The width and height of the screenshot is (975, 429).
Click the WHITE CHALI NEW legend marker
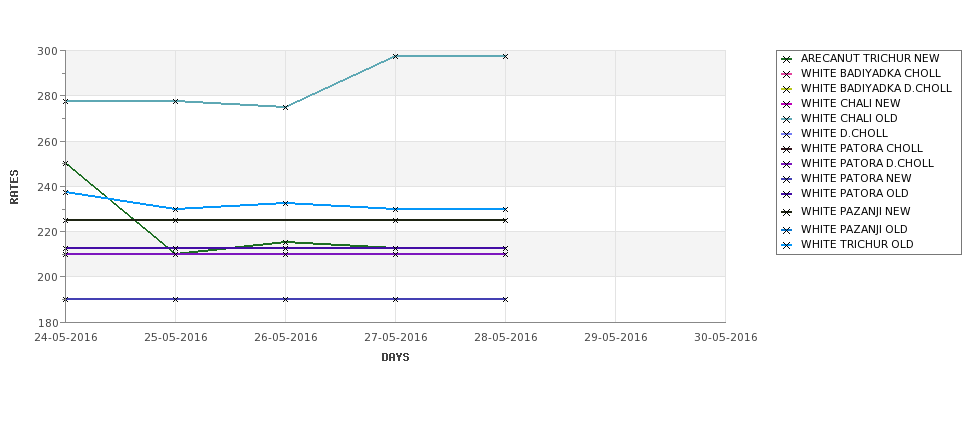[787, 104]
